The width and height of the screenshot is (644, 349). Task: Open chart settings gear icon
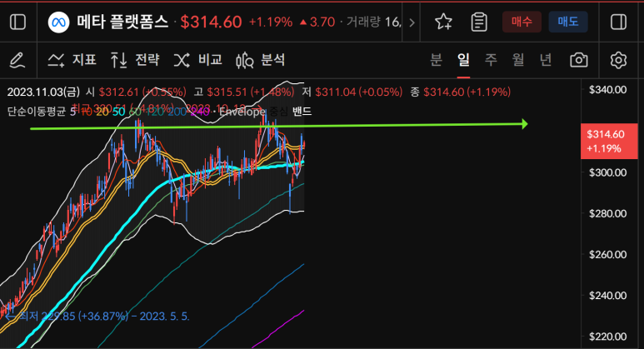pyautogui.click(x=618, y=60)
